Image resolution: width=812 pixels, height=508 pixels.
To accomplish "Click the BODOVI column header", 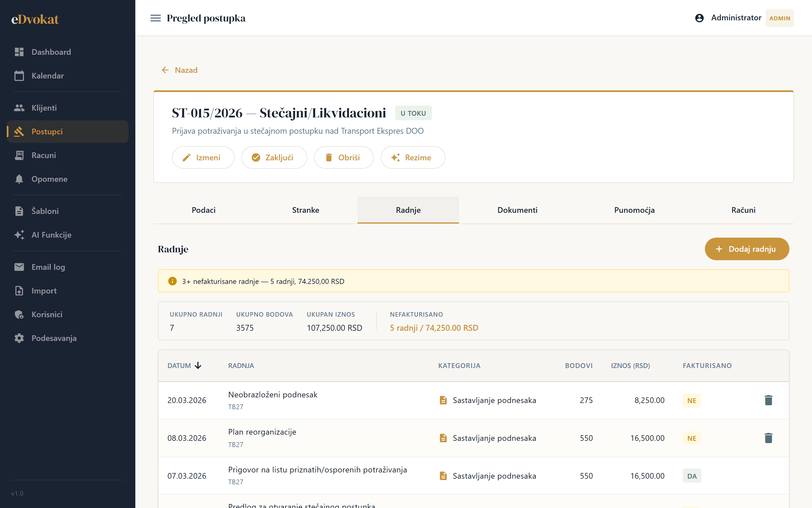I will coord(579,365).
